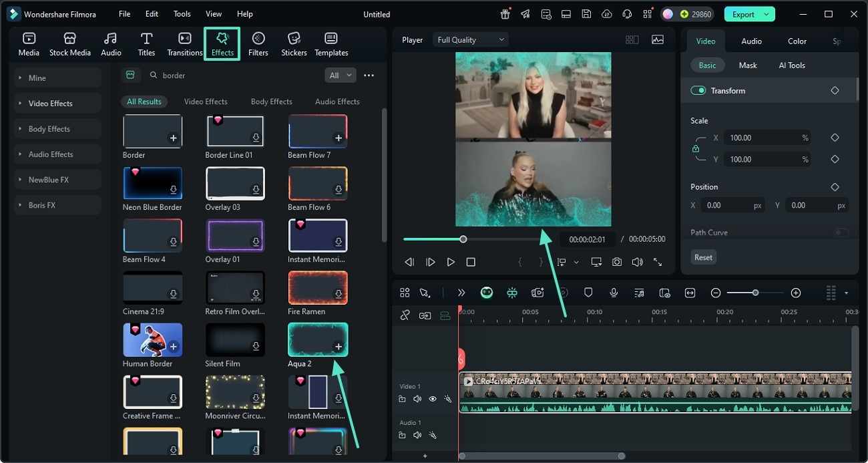
Task: Switch to the Audio library
Action: point(111,44)
